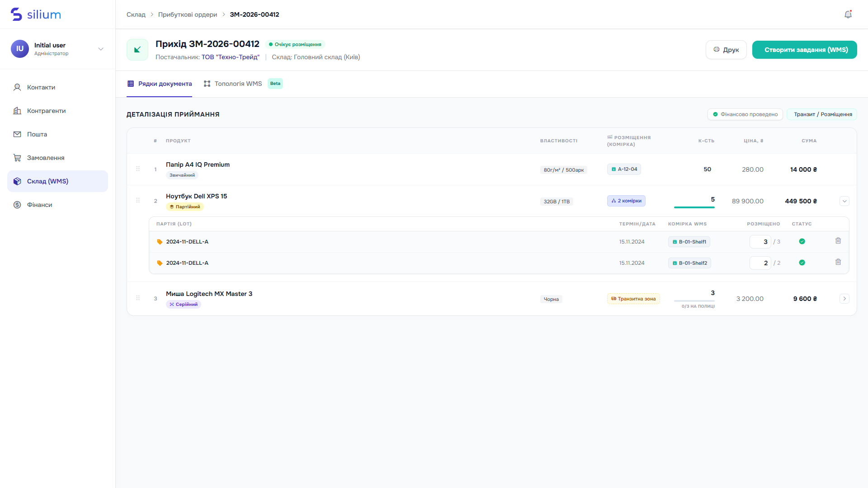
Task: Toggle the Фінансово проведено filter
Action: pyautogui.click(x=745, y=114)
